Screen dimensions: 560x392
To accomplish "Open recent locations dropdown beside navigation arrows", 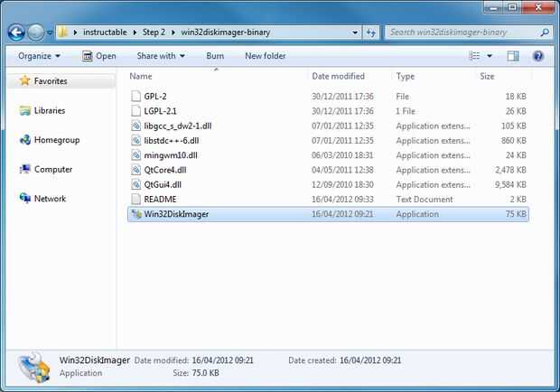I will tap(50, 33).
